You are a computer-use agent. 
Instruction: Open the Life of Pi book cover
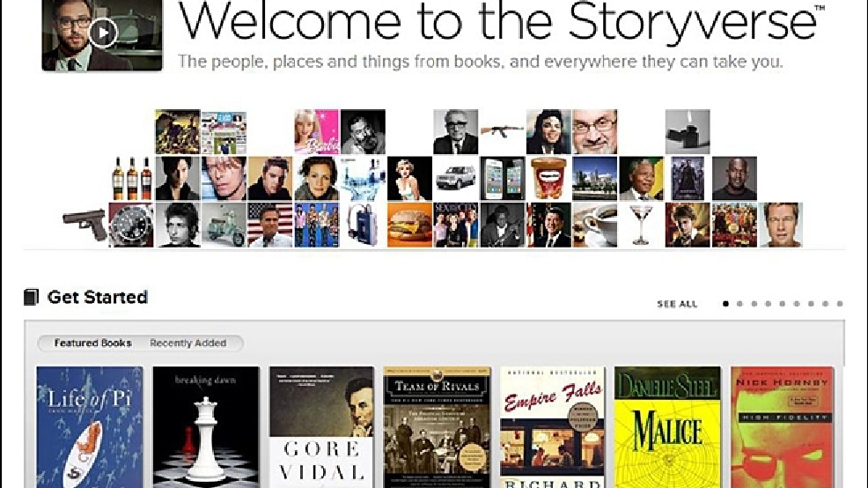pyautogui.click(x=90, y=427)
